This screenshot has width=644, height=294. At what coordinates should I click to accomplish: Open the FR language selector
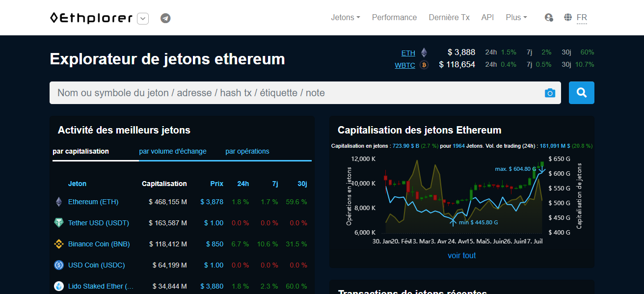tap(582, 18)
